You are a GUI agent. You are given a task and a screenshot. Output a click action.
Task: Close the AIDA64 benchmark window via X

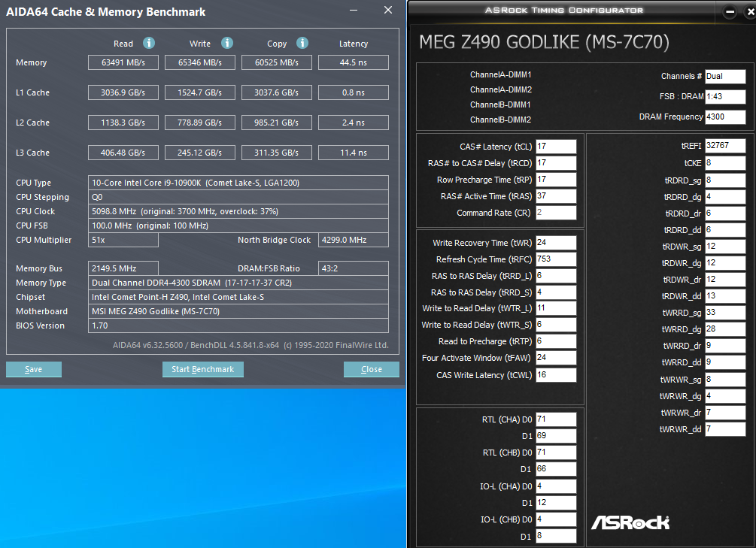tap(388, 10)
